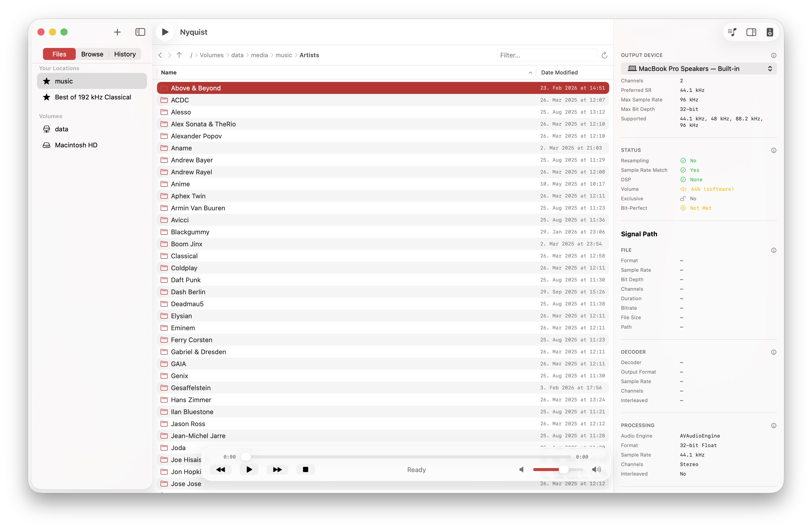Skip ahead with the fast-forward button
Viewport: 812px width, 530px height.
point(277,470)
